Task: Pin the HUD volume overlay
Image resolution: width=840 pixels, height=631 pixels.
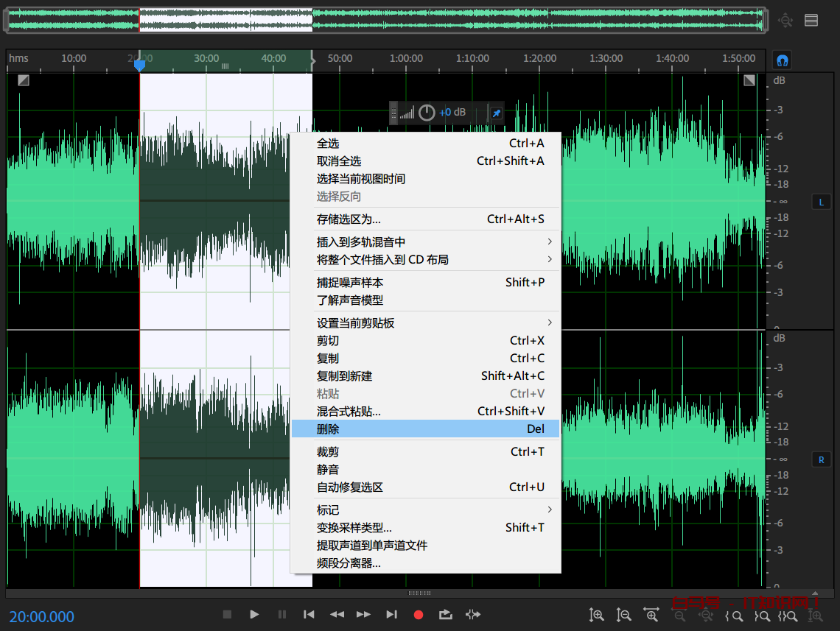Action: point(497,113)
